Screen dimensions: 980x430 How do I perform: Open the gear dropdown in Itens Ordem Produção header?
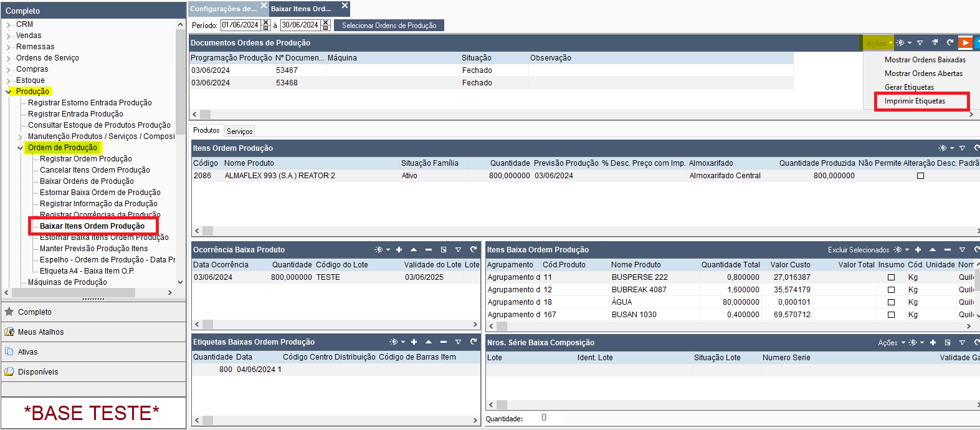click(946, 148)
